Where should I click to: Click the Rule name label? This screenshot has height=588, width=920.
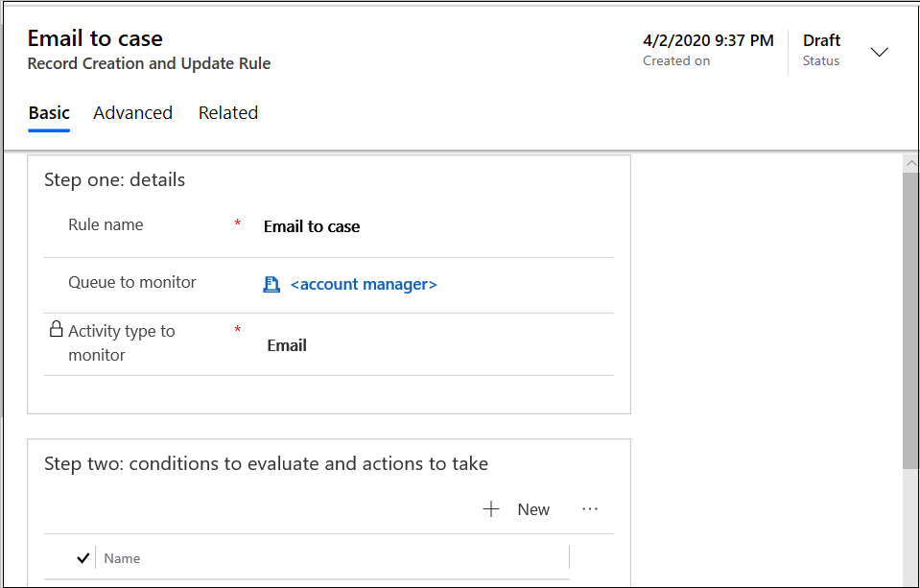coord(106,224)
